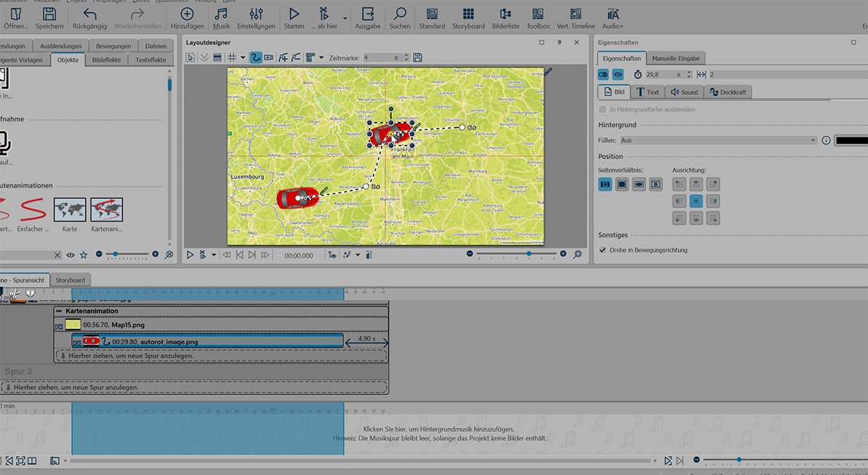Toggle the Toolbox eye preview icon

coord(71,255)
